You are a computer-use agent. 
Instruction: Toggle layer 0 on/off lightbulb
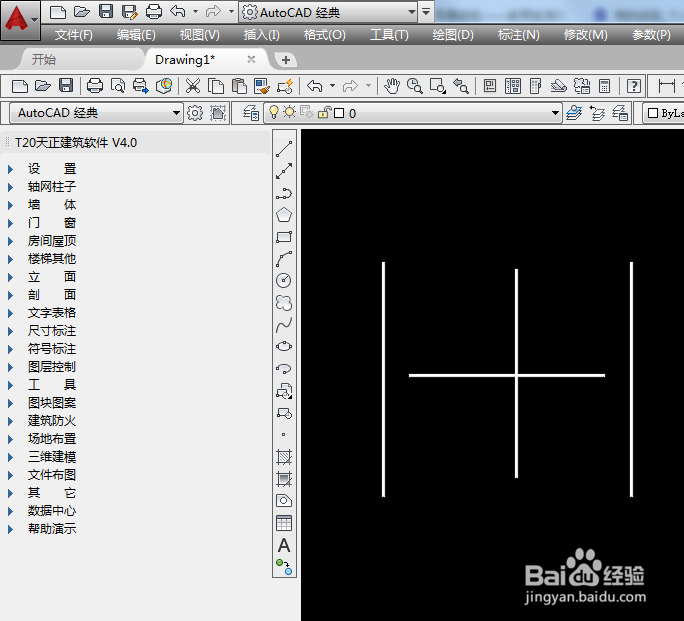[x=274, y=112]
